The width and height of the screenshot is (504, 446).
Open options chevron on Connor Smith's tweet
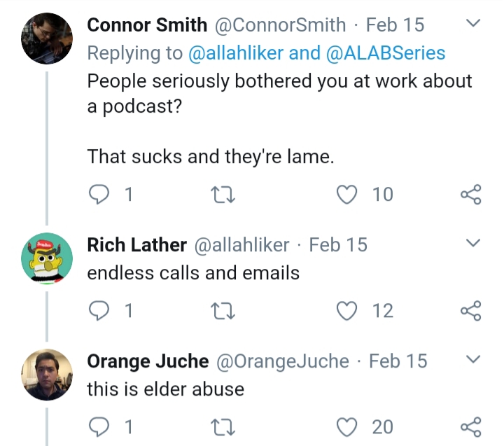[x=473, y=23]
